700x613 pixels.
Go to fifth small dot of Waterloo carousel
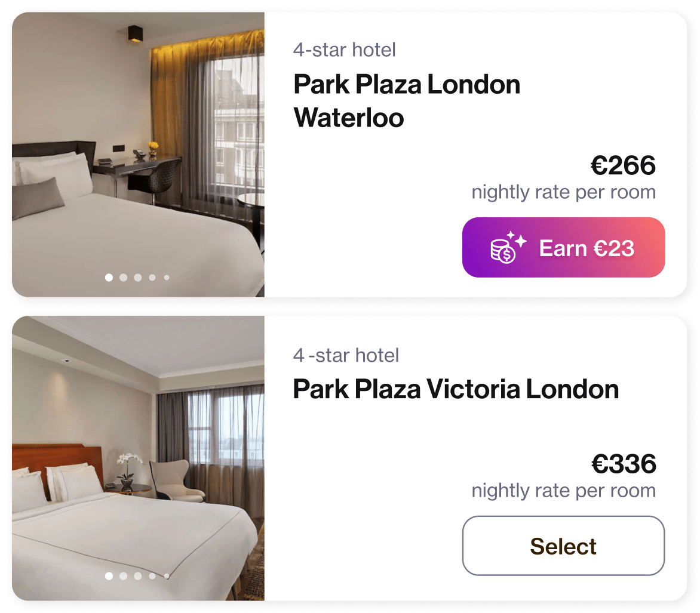coord(167,278)
